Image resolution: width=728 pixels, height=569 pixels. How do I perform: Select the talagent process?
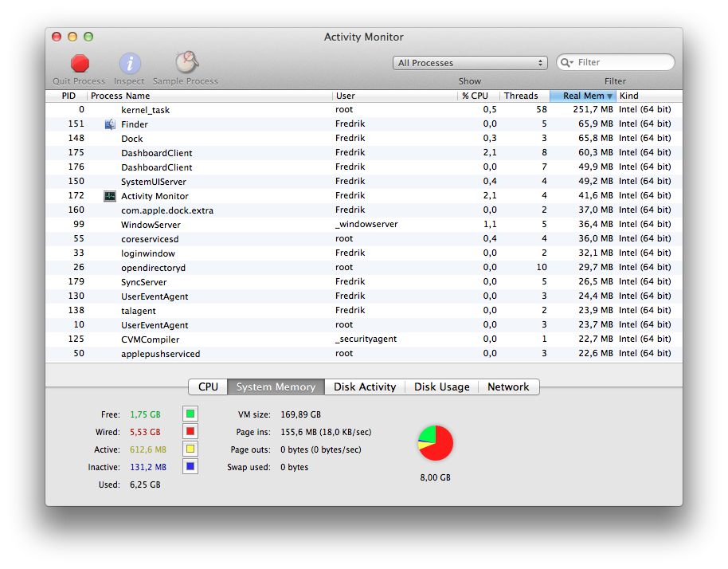pyautogui.click(x=364, y=311)
